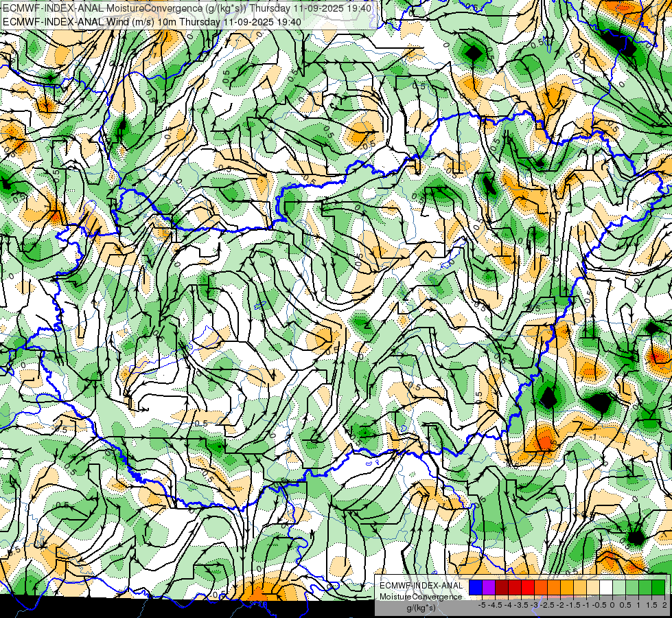The image size is (672, 618).
Task: Select the purple legend swatch
Action: click(x=489, y=587)
